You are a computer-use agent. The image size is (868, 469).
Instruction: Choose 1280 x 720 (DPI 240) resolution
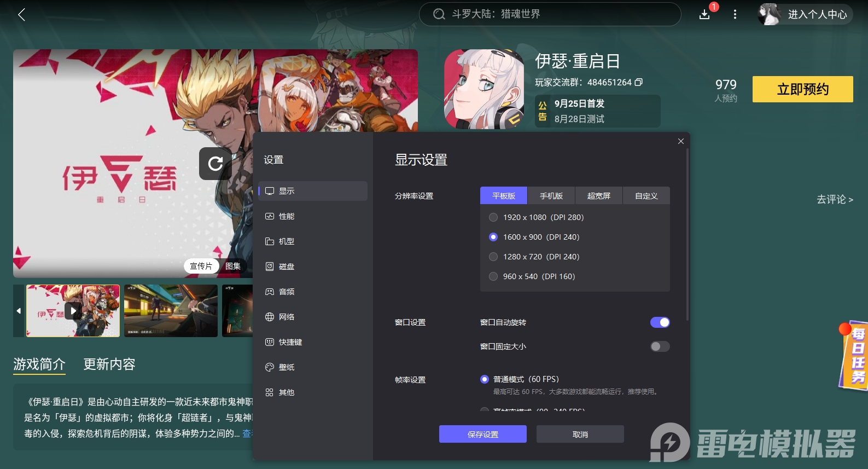point(534,257)
